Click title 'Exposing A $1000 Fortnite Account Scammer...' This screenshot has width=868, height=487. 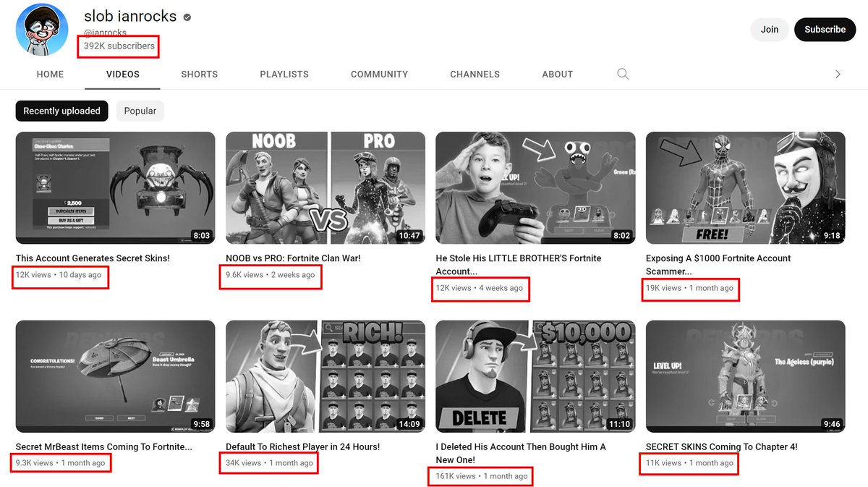coord(718,265)
